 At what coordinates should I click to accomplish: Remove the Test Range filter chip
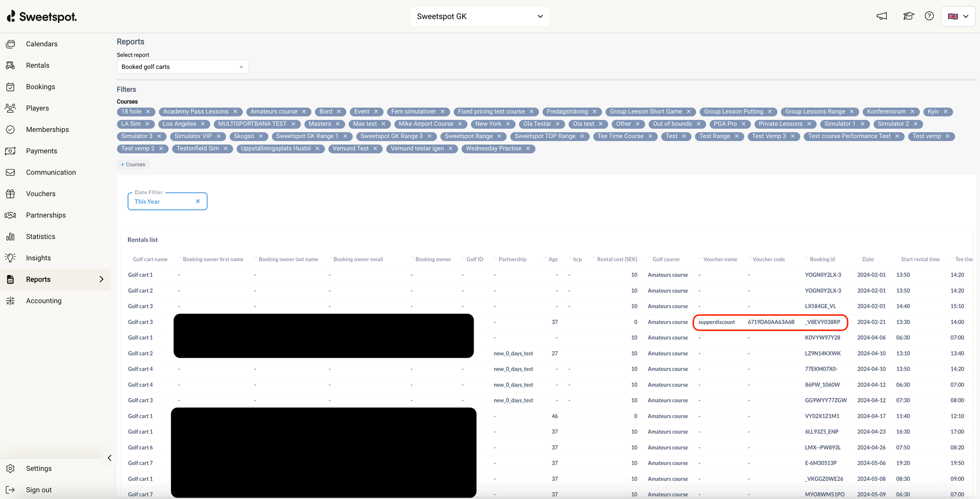pyautogui.click(x=737, y=136)
